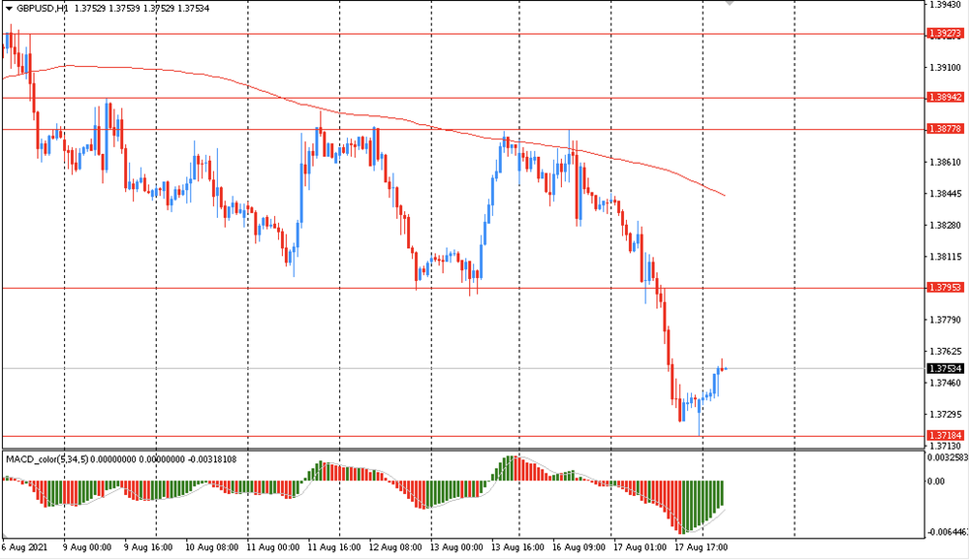The width and height of the screenshot is (969, 560).
Task: Click the 1.38610 price scale value
Action: coord(946,162)
